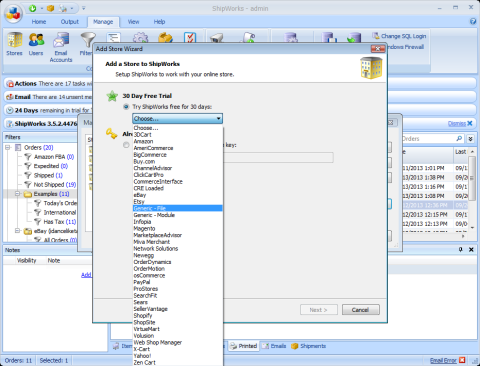This screenshot has height=366, width=480.
Task: Select Try ShipWorks free for 30 days radio
Action: point(126,107)
